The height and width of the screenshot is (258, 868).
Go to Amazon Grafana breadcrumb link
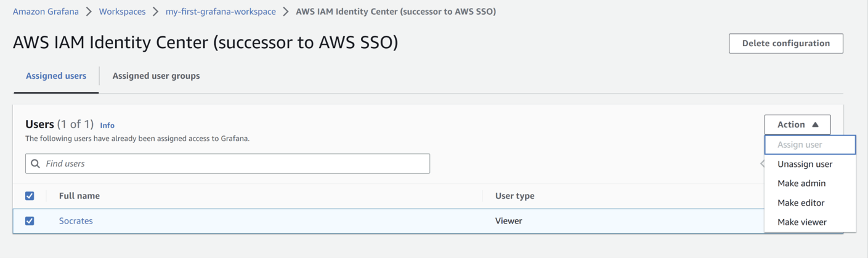pyautogui.click(x=46, y=12)
